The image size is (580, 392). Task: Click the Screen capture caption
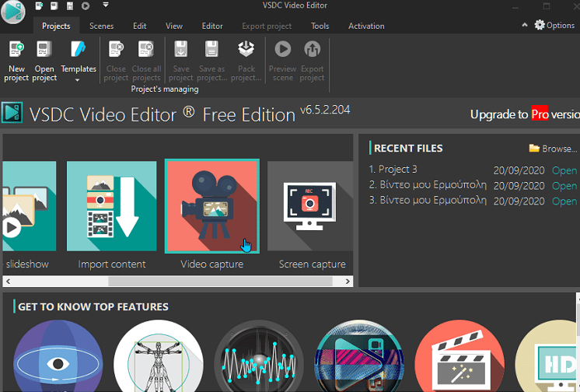[x=313, y=264]
